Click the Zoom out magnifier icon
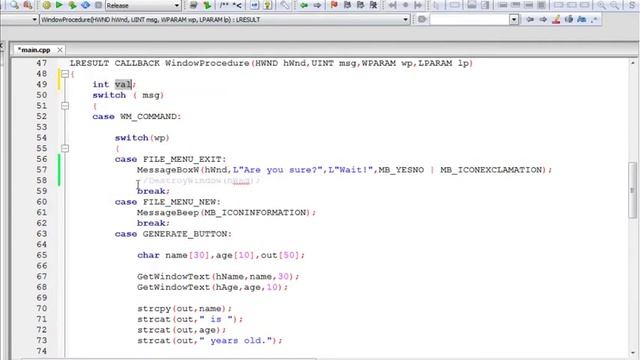Viewport: 640px width, 360px height. pyautogui.click(x=615, y=5)
